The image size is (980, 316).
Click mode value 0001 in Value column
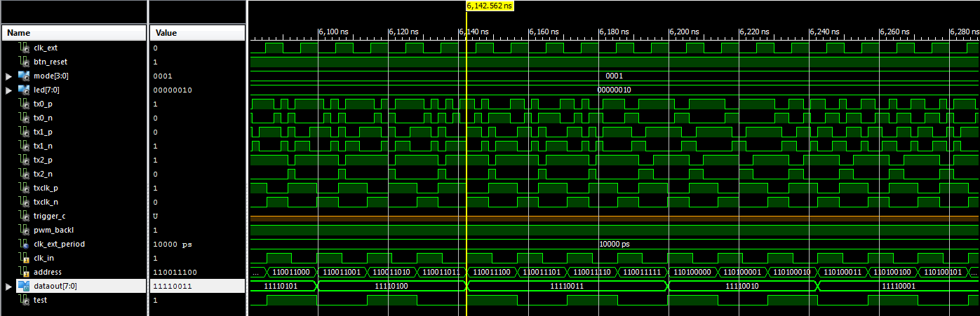coord(163,76)
